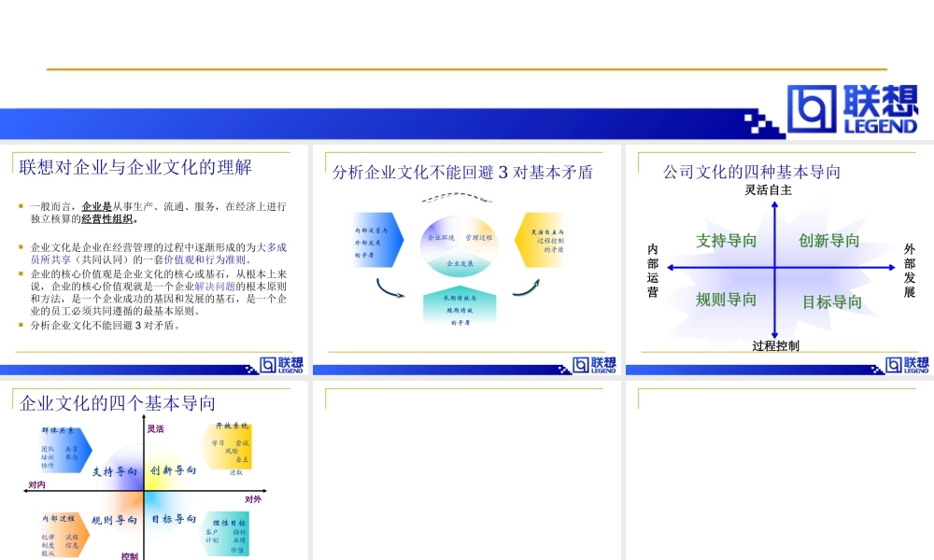Click green 规则导向 text in 公司文化 slide

pos(726,300)
